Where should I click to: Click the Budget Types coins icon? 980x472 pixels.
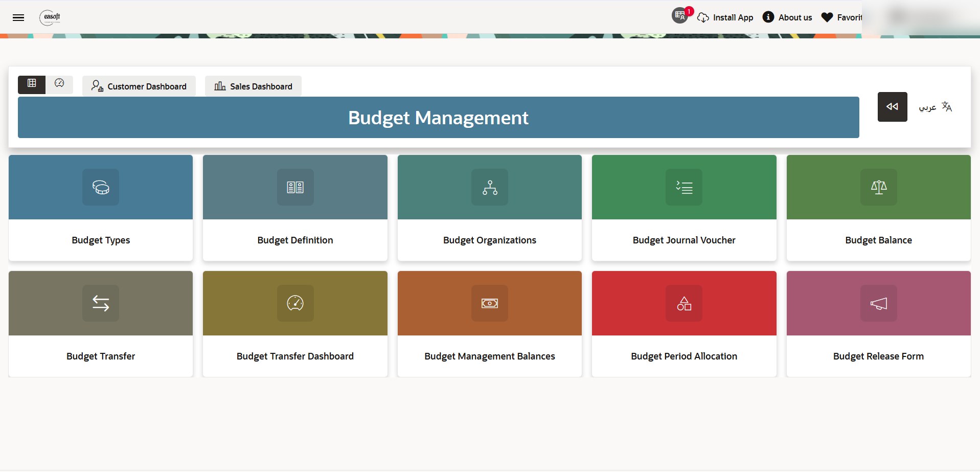point(101,187)
